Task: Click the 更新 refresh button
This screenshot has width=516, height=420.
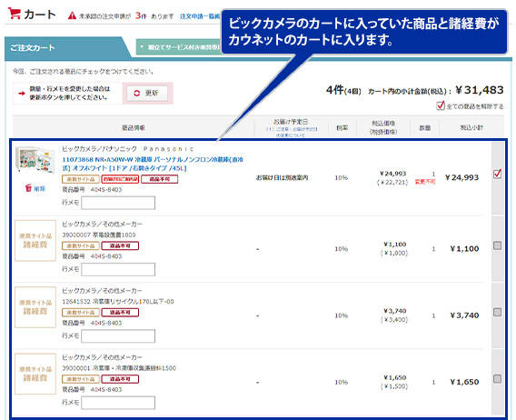Action: (x=147, y=94)
